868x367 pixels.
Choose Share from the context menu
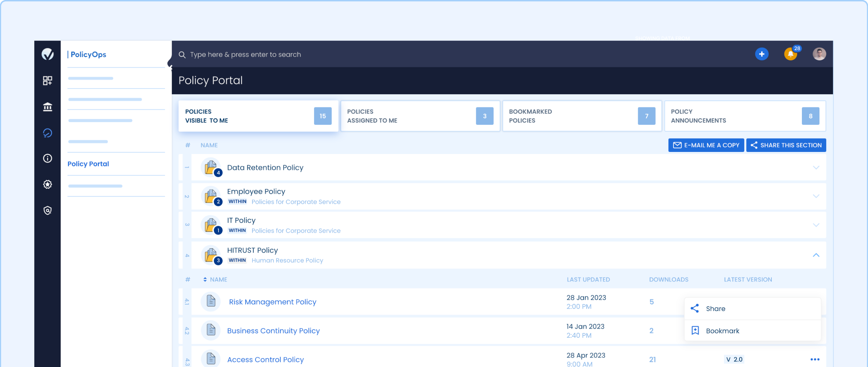pyautogui.click(x=753, y=308)
